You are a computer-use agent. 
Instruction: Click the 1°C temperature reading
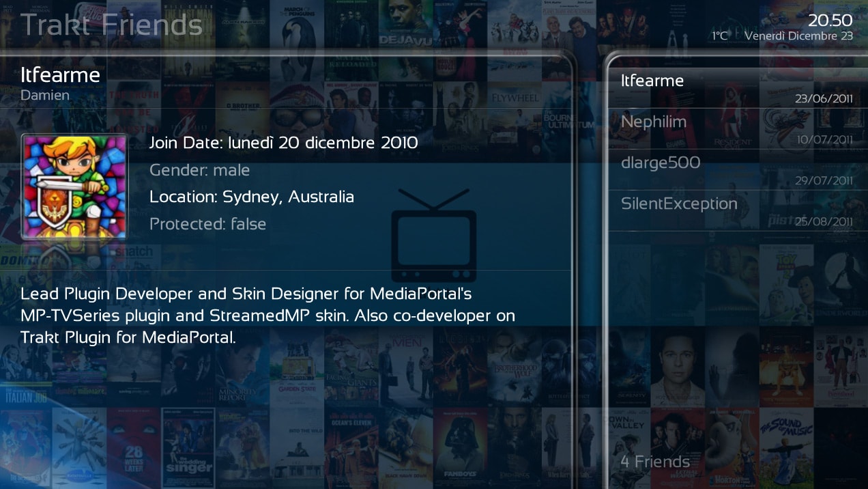pyautogui.click(x=720, y=36)
